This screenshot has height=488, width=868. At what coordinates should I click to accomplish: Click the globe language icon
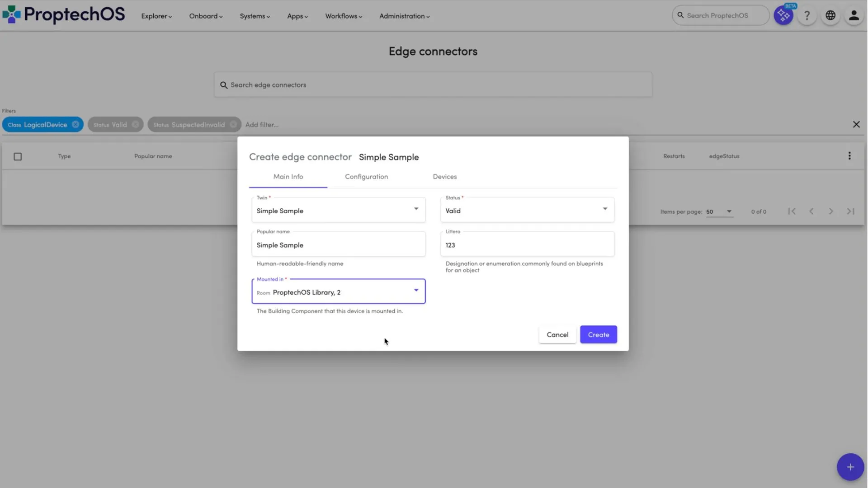tap(830, 16)
